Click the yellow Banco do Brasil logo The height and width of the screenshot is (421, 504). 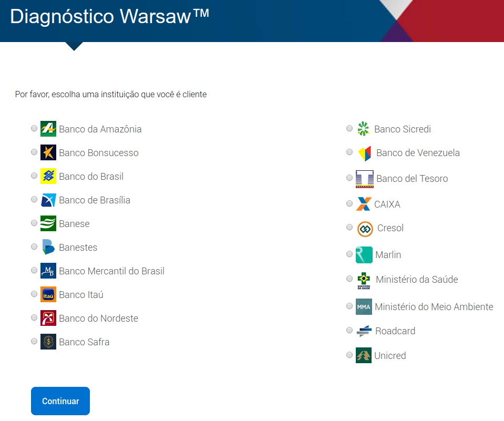(x=48, y=176)
